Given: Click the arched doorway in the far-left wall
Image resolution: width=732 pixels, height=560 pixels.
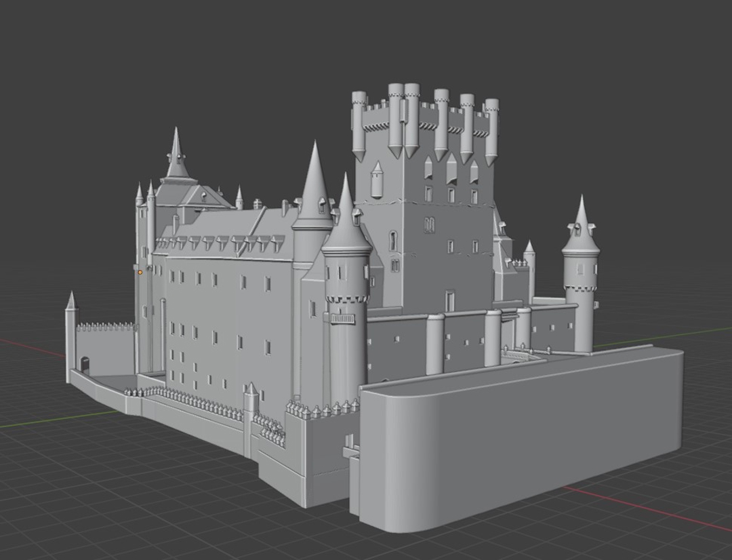Looking at the screenshot, I should pyautogui.click(x=84, y=365).
